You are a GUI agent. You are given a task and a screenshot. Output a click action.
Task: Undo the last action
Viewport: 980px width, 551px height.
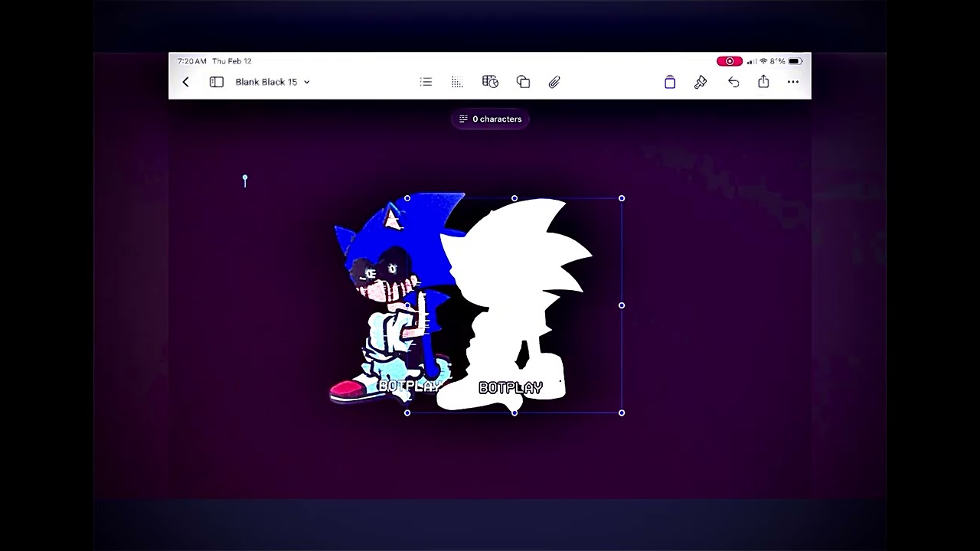click(x=733, y=82)
